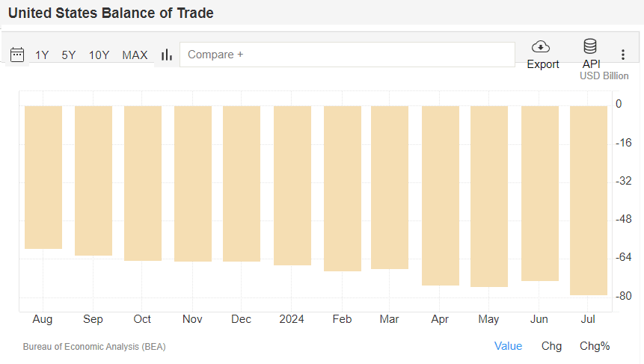Switch to Chg% display mode
This screenshot has width=644, height=364.
(595, 346)
